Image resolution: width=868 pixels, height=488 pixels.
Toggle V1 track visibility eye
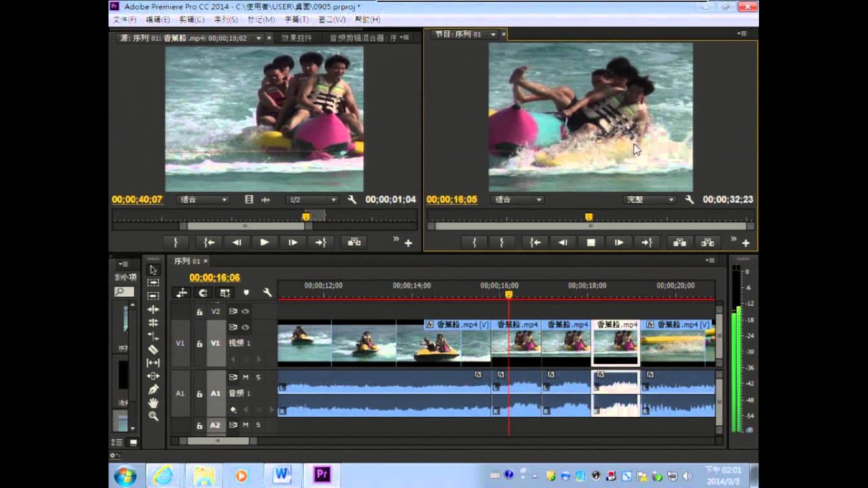tap(245, 327)
